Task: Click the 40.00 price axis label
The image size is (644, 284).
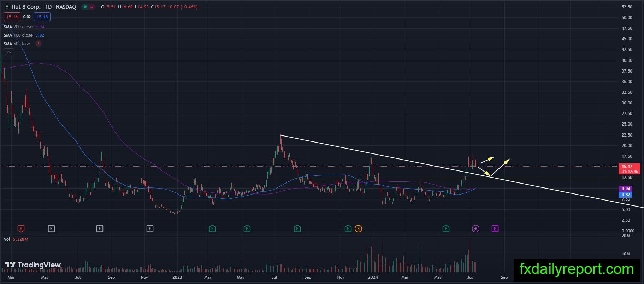Action: point(627,60)
